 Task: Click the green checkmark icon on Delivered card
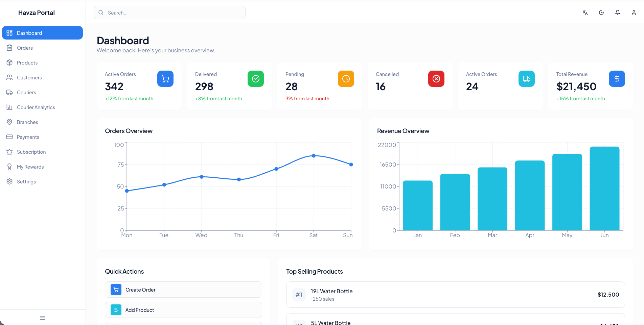tap(256, 79)
